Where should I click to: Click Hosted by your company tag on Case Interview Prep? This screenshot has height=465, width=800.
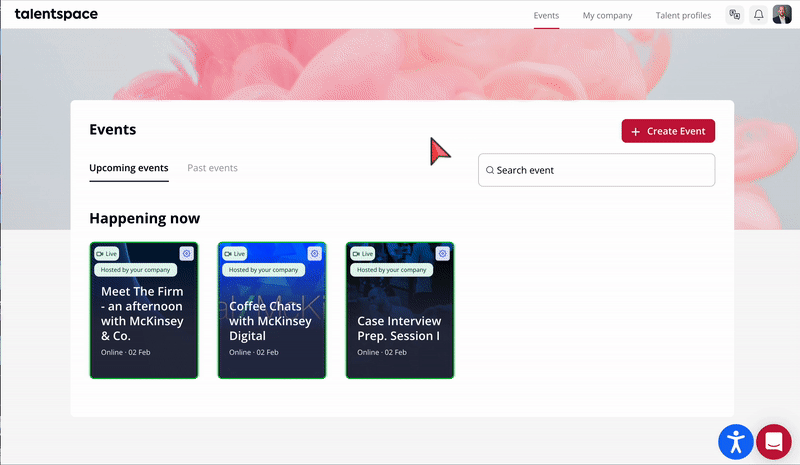[391, 270]
